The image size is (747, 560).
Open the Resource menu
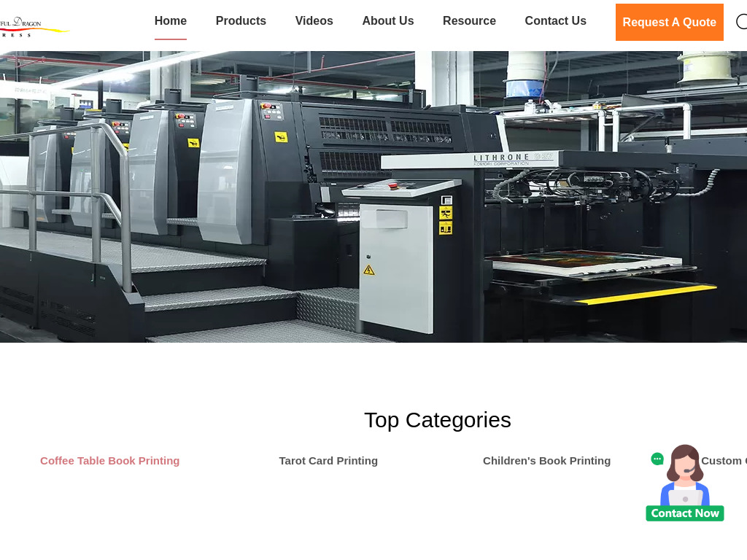click(469, 21)
